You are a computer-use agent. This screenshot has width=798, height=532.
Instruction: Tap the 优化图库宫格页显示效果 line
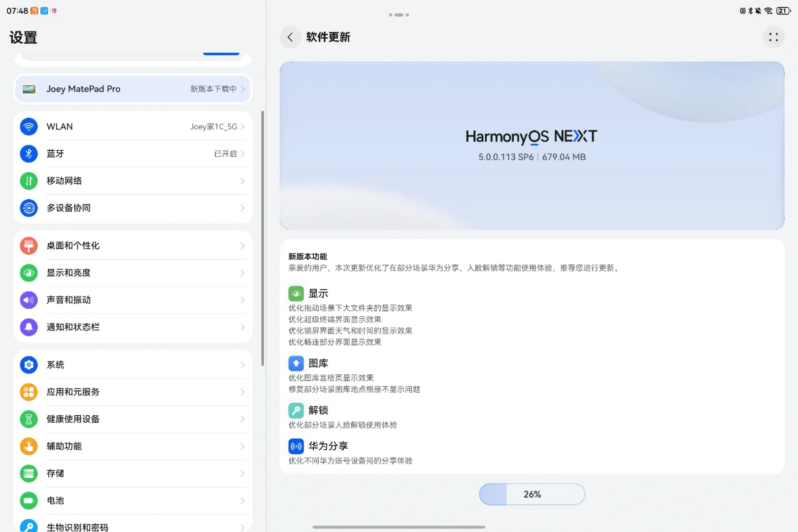tap(331, 378)
